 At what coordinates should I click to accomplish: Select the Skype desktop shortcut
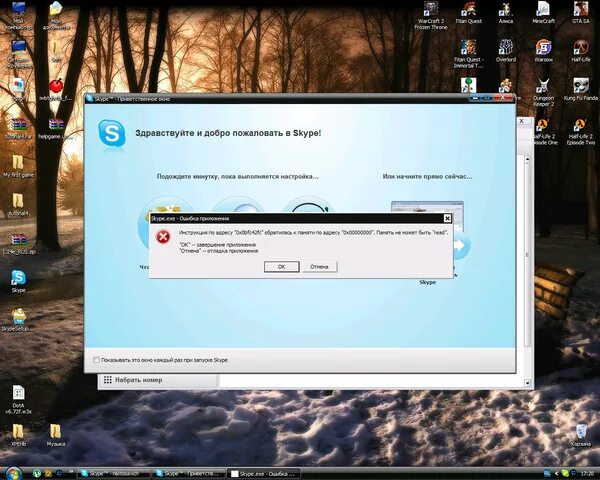coord(18,281)
